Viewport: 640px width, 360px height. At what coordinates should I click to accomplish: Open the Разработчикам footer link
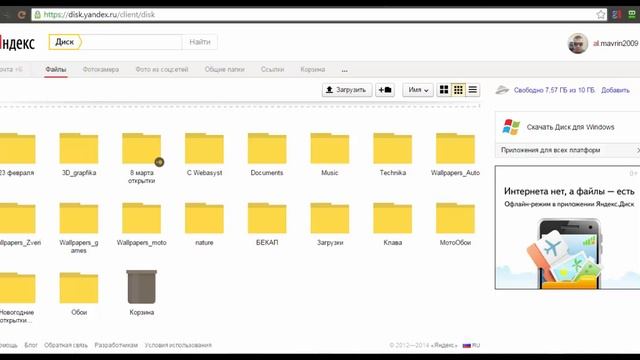(116, 345)
